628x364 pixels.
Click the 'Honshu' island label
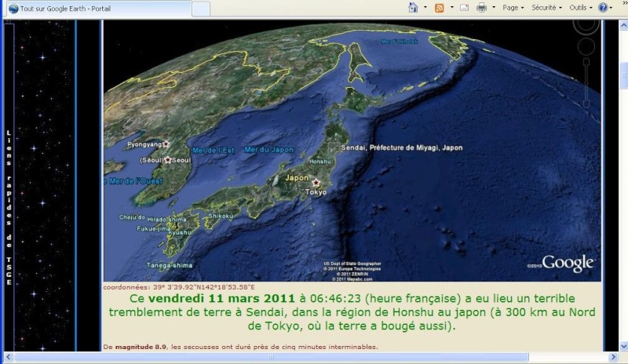click(x=320, y=162)
